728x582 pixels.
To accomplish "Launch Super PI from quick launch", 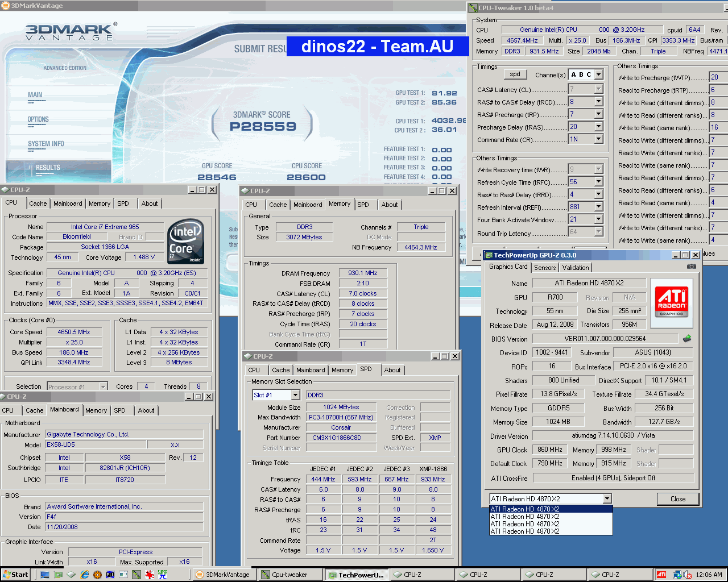I will [163, 575].
